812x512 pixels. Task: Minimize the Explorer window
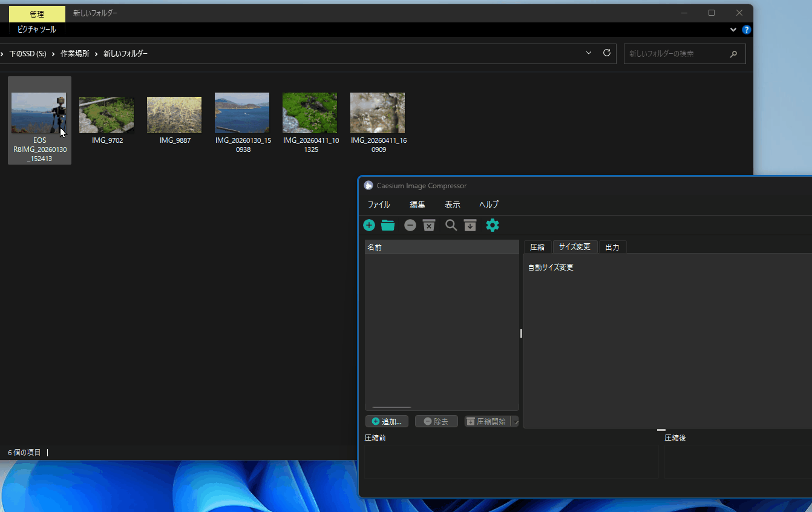pos(684,13)
